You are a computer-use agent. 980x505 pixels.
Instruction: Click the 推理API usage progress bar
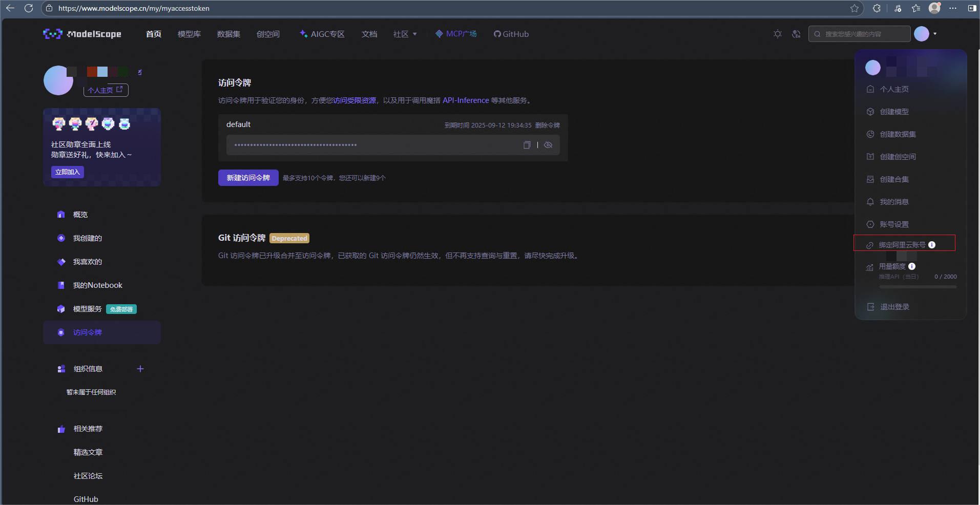point(917,287)
